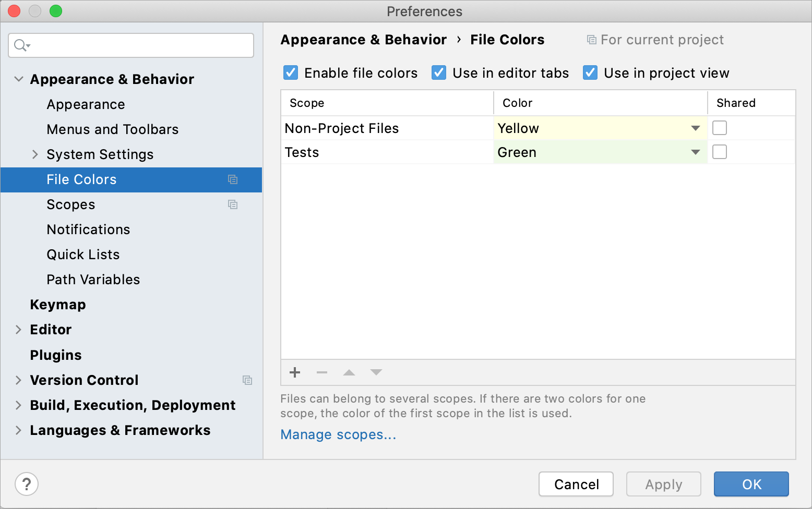Click the move up arrow icon
This screenshot has height=509, width=812.
(349, 372)
